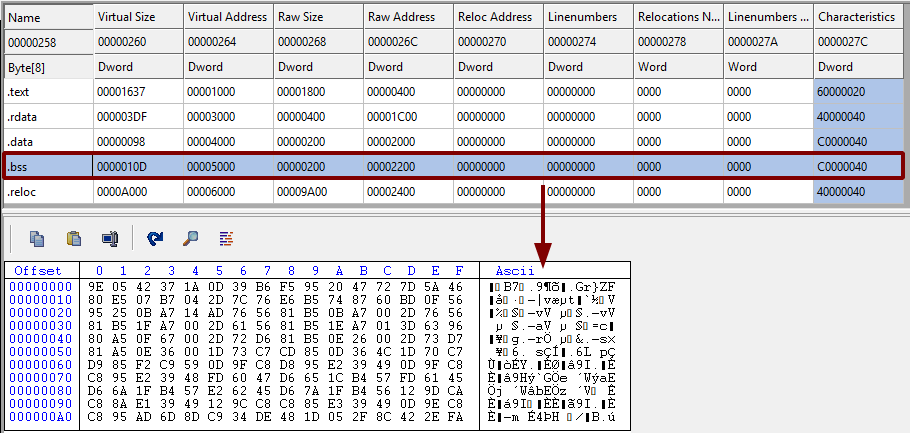Open Find with the magnifier icon
Image resolution: width=910 pixels, height=433 pixels.
point(190,238)
